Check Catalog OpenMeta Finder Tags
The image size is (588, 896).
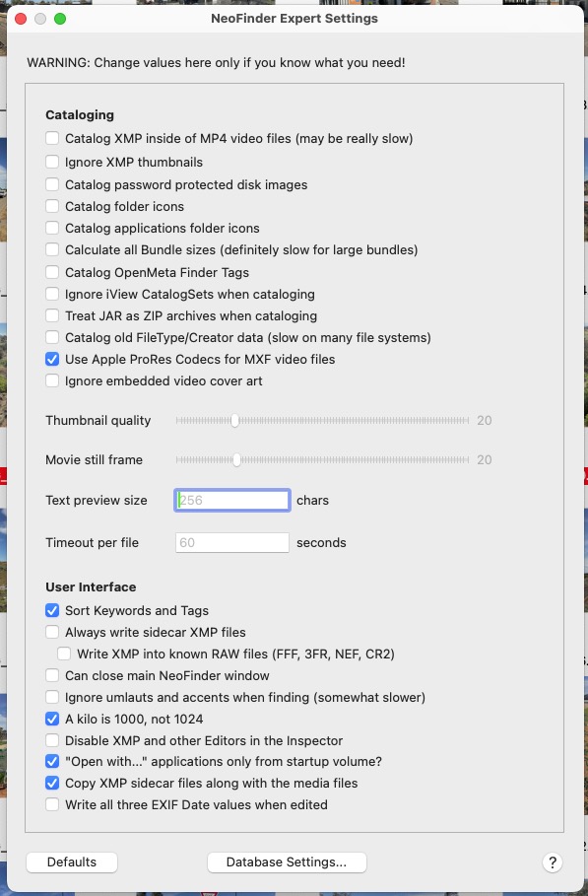51,272
